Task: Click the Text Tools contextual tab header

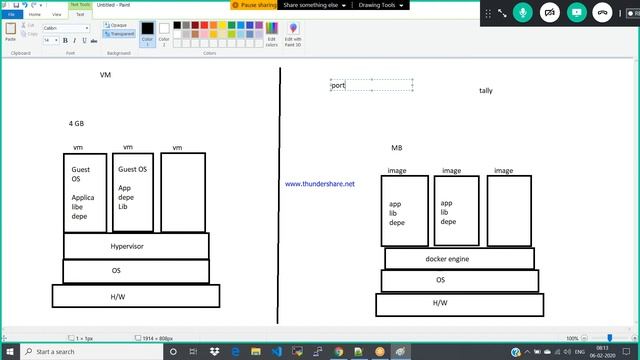Action: (x=80, y=4)
